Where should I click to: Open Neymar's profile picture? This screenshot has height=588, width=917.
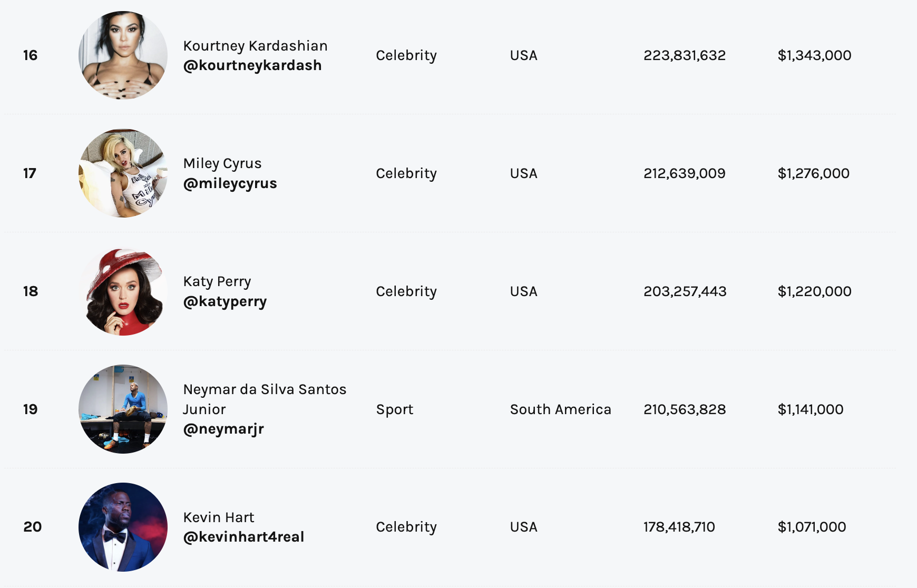click(123, 409)
